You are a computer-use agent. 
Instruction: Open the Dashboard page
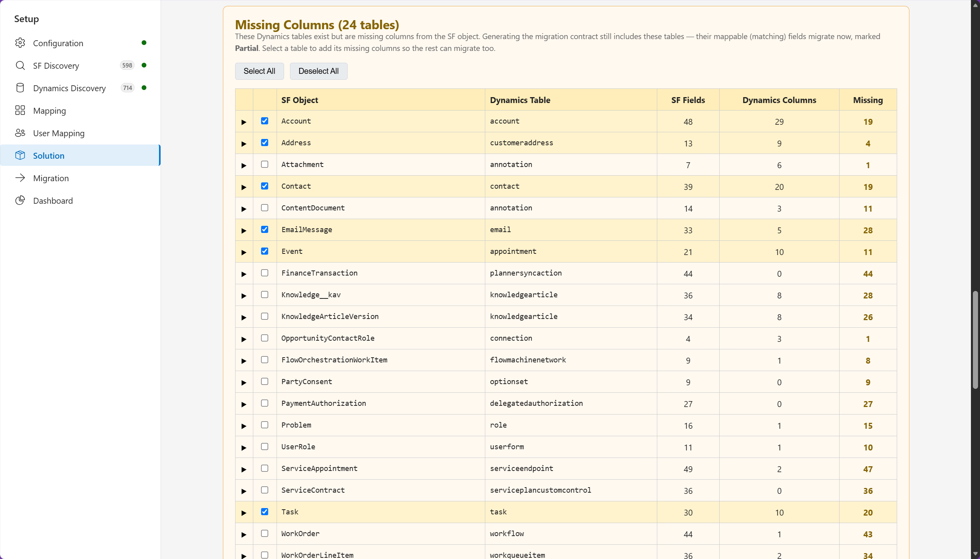(80, 201)
